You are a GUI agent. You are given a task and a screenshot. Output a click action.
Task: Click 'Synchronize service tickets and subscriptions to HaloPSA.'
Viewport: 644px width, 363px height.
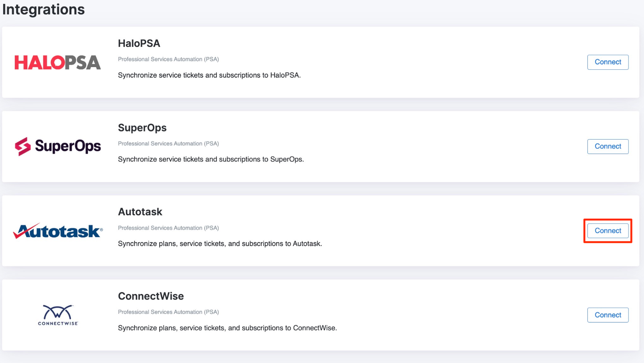click(x=209, y=75)
